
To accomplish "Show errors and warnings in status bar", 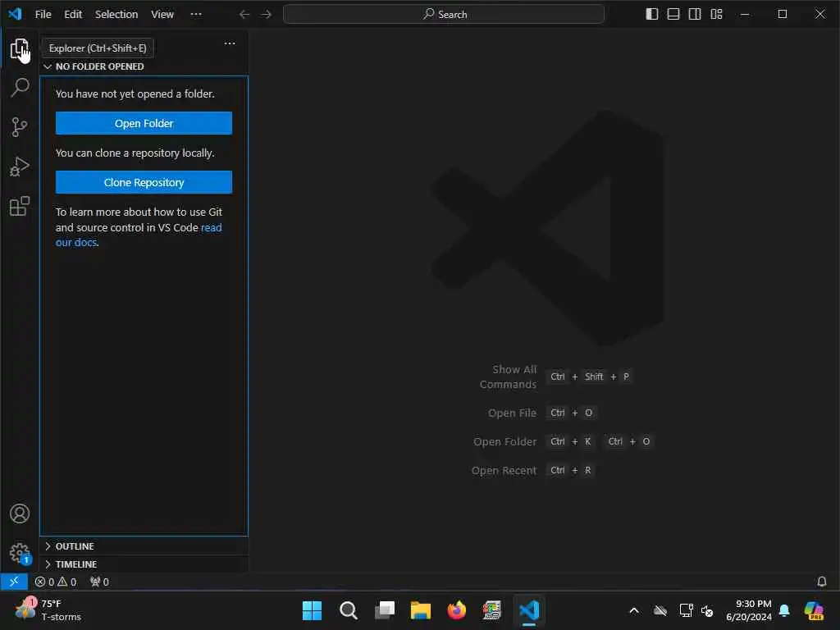I will pyautogui.click(x=56, y=582).
